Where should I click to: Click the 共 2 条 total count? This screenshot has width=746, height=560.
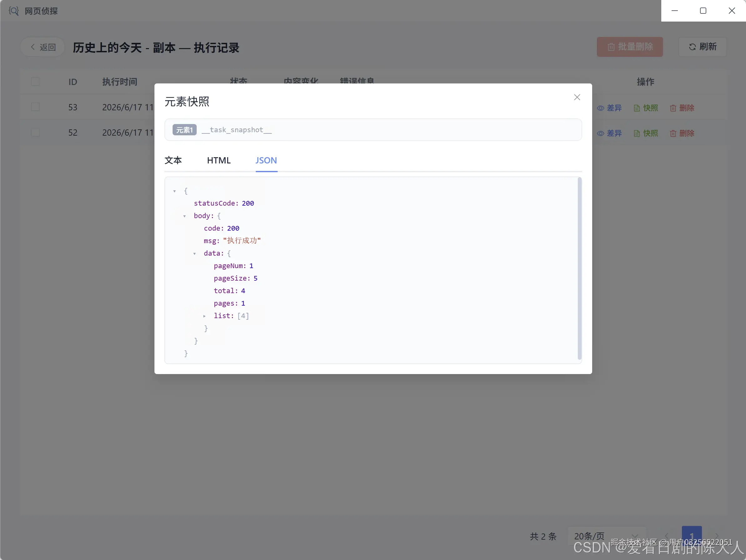[x=543, y=536]
